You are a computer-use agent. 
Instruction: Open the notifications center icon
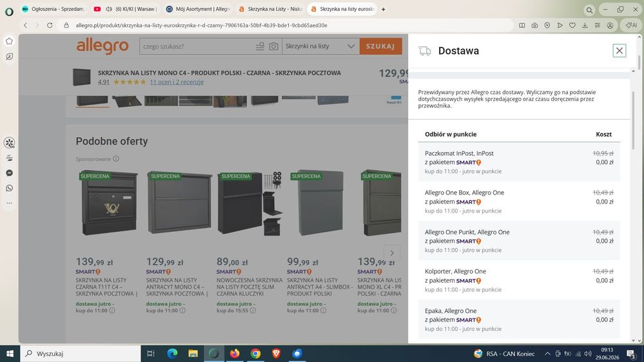631,354
